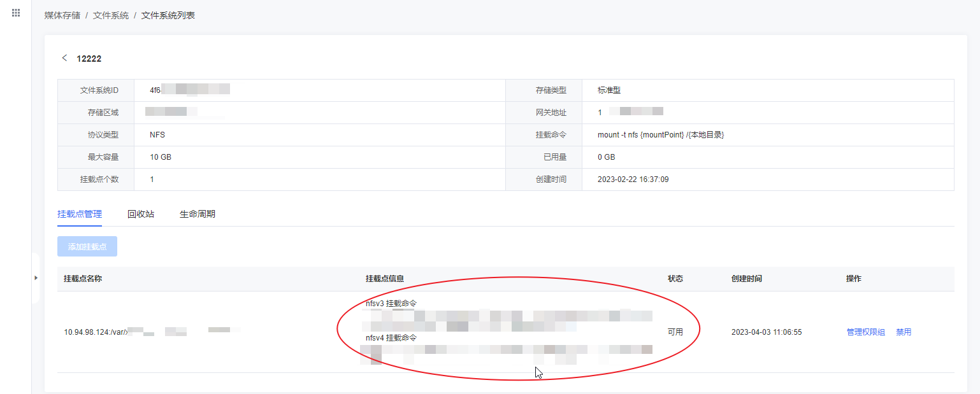Go back using the arrow beside 12222
The image size is (980, 394).
click(x=64, y=58)
